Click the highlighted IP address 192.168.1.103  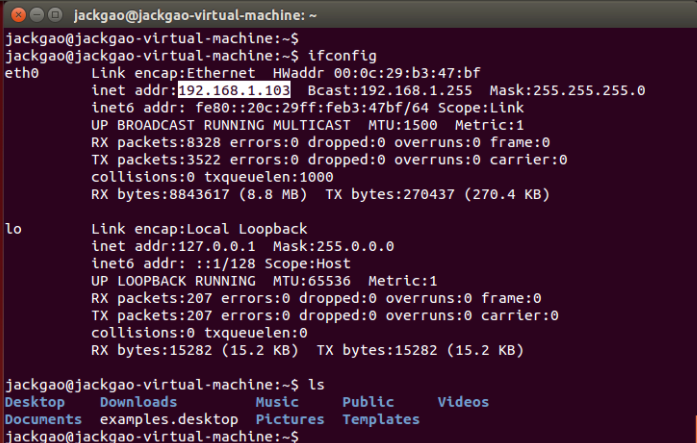click(x=234, y=90)
